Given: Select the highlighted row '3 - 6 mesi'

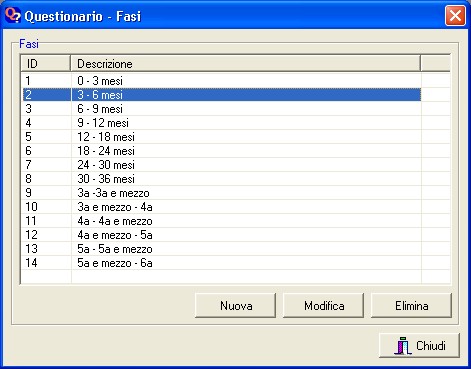Looking at the screenshot, I should click(x=222, y=95).
